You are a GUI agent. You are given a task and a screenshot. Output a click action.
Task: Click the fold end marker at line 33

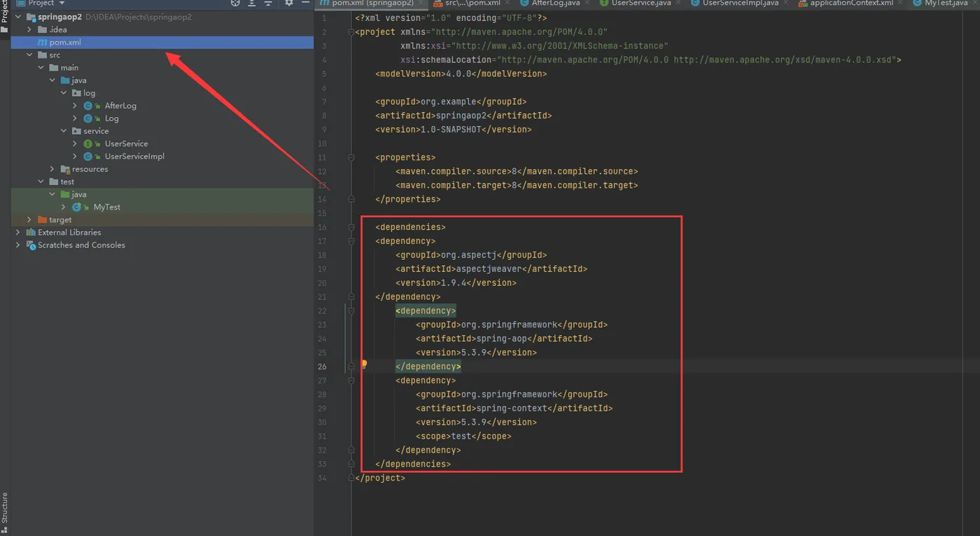coord(351,464)
